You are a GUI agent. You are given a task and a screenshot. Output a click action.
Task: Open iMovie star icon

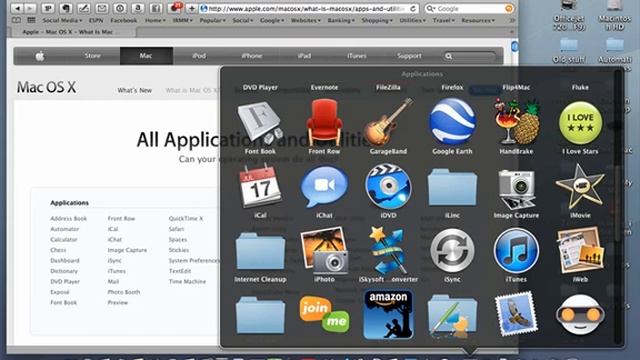click(580, 187)
